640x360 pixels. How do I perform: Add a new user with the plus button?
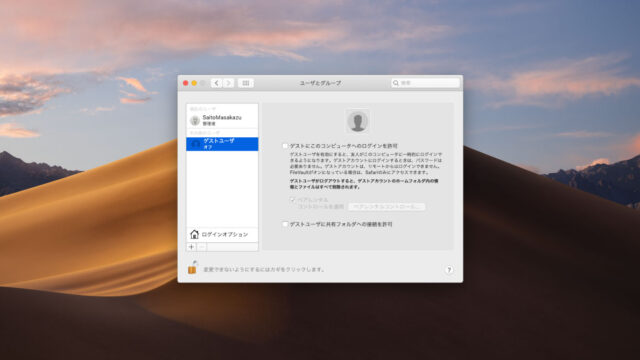[x=191, y=247]
